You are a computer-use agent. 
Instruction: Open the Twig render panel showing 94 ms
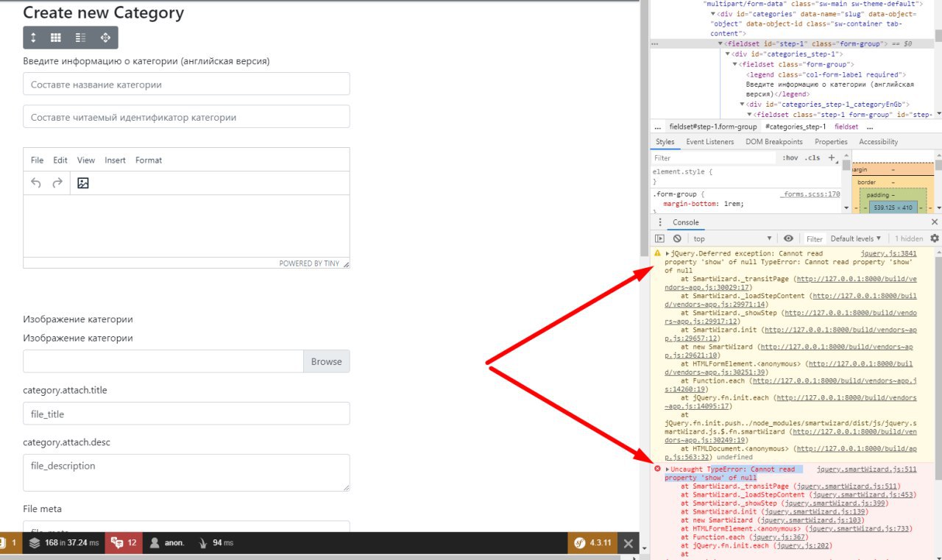(x=216, y=543)
